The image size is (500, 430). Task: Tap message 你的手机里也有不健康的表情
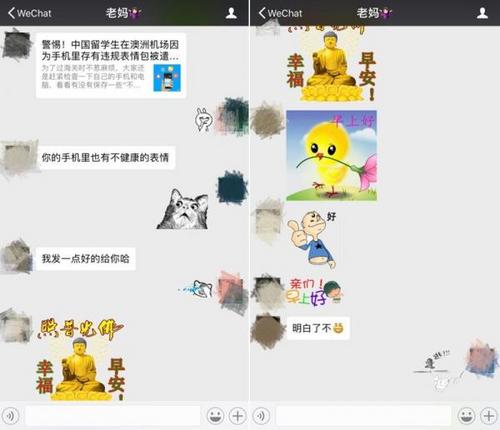(x=105, y=158)
